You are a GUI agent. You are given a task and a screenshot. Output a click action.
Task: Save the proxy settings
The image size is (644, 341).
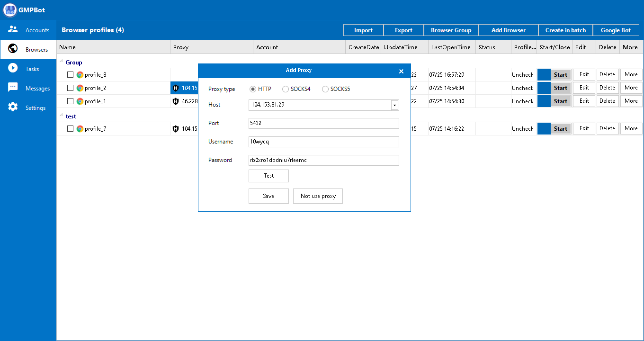click(268, 196)
